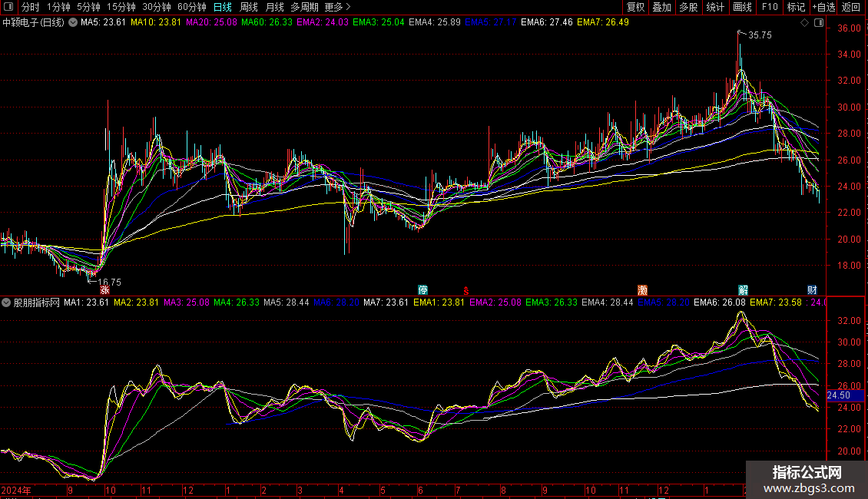Select the 1分钟 period
868x499 pixels.
pos(58,7)
